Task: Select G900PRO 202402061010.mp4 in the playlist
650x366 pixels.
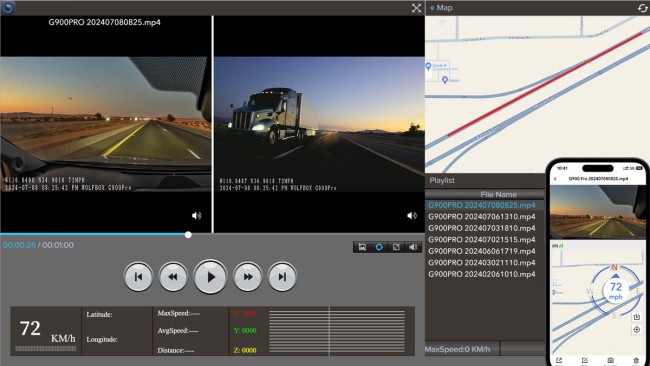Action: click(482, 274)
